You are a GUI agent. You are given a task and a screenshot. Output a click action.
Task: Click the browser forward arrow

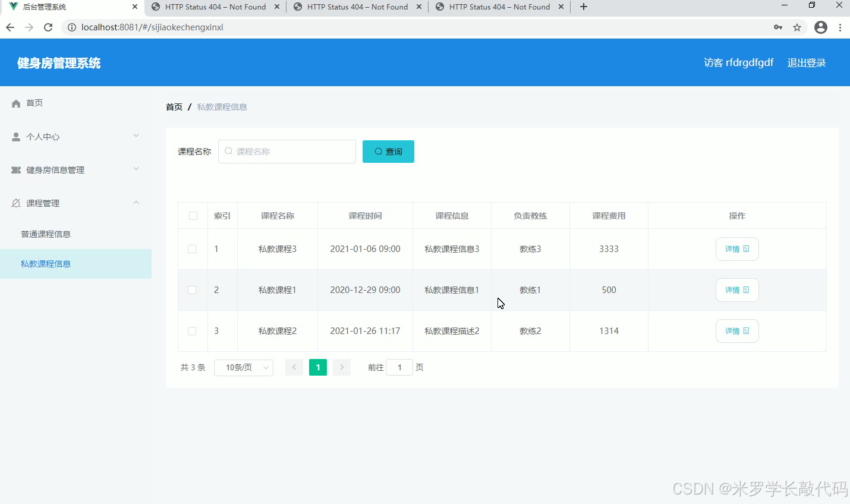pyautogui.click(x=29, y=27)
